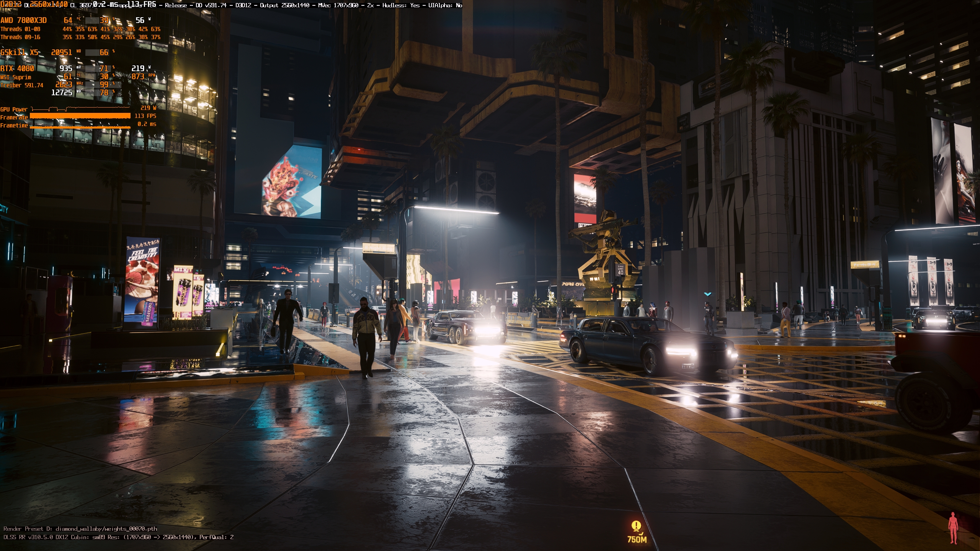Click the large fire character billboard screen
980x551 pixels.
coord(291,182)
